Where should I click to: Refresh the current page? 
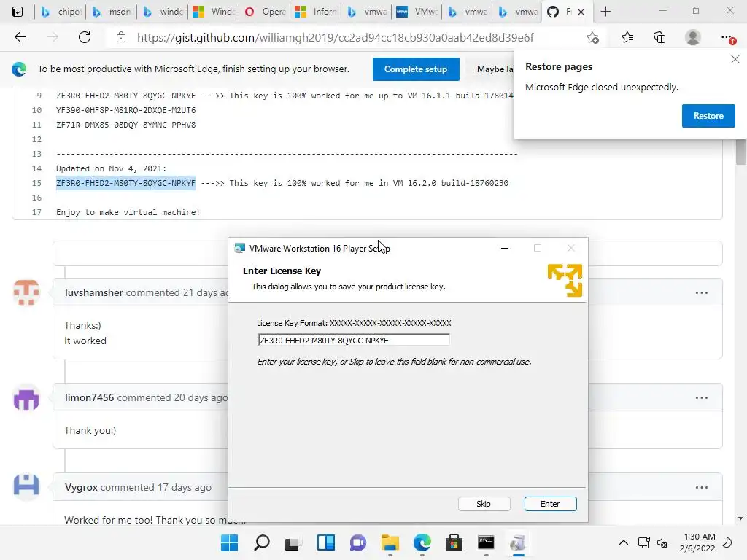click(x=85, y=37)
